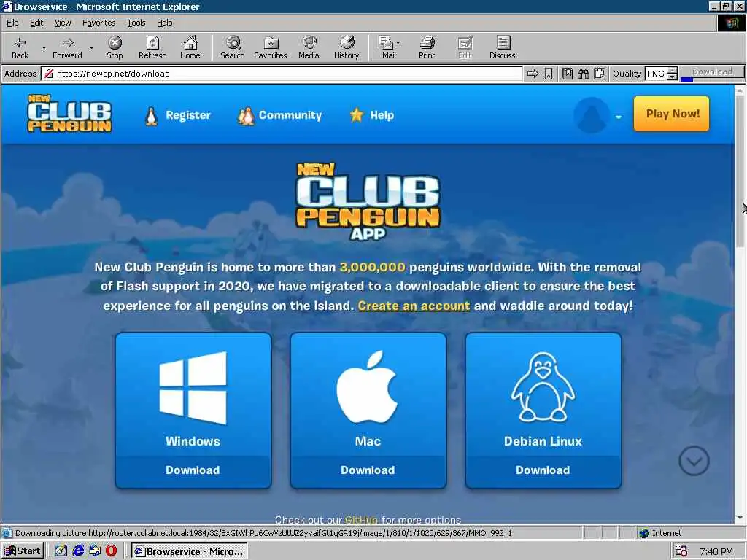
Task: Click the binoculars find icon
Action: click(583, 74)
